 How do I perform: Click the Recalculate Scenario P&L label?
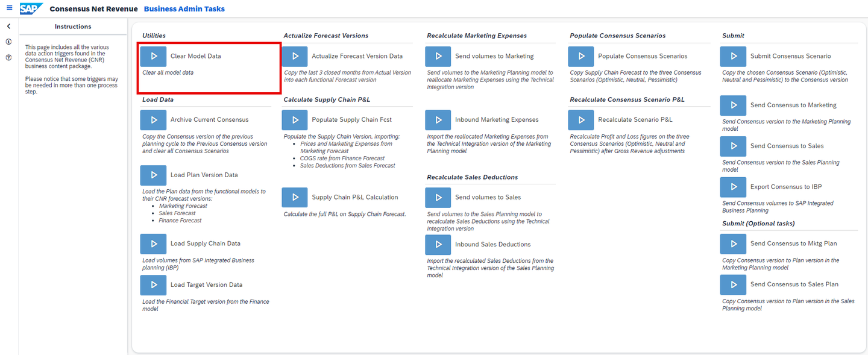point(635,120)
